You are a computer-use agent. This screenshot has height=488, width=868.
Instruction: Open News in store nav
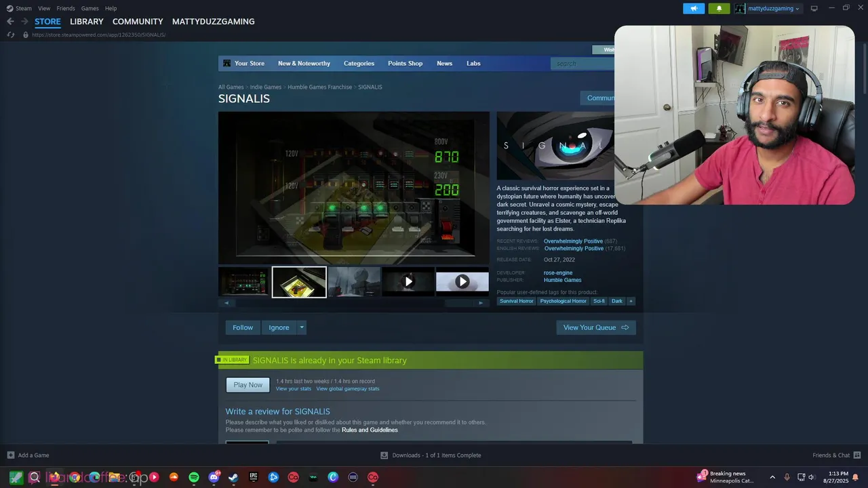[x=444, y=64]
